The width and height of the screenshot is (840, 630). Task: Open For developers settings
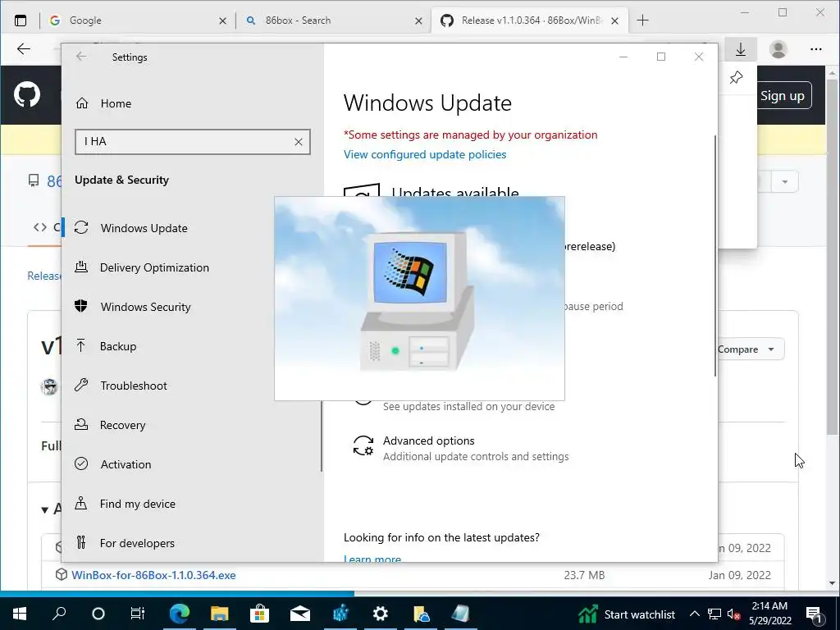(x=137, y=543)
